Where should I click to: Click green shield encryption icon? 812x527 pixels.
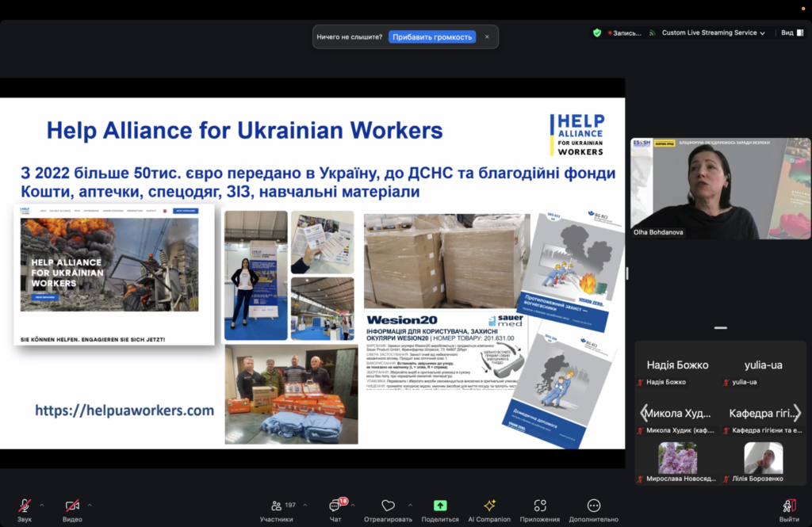click(x=597, y=32)
